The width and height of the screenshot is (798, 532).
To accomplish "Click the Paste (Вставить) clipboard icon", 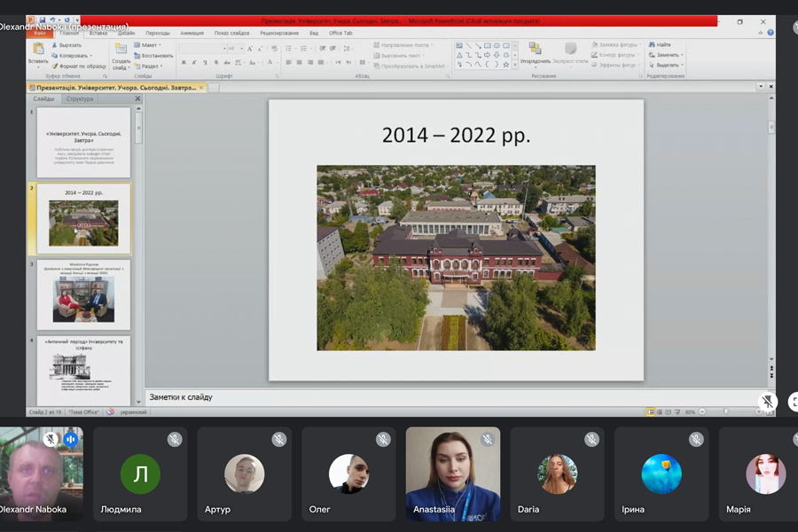I will [37, 50].
